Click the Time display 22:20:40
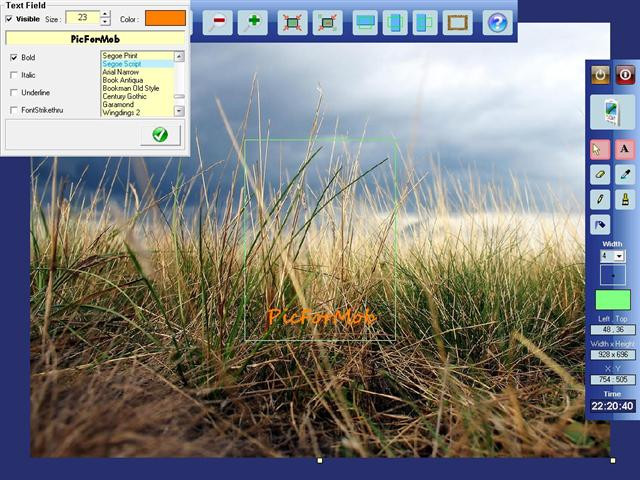640x480 pixels. coord(612,406)
